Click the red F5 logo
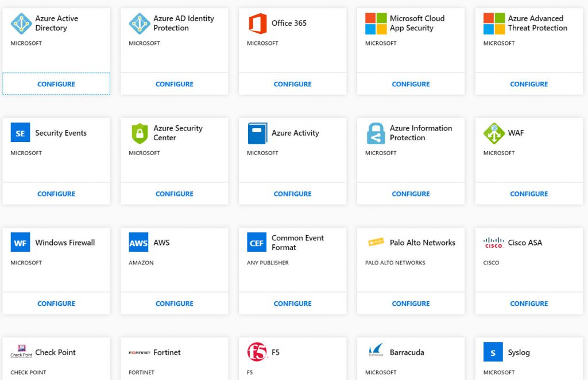This screenshot has width=588, height=380. click(257, 352)
